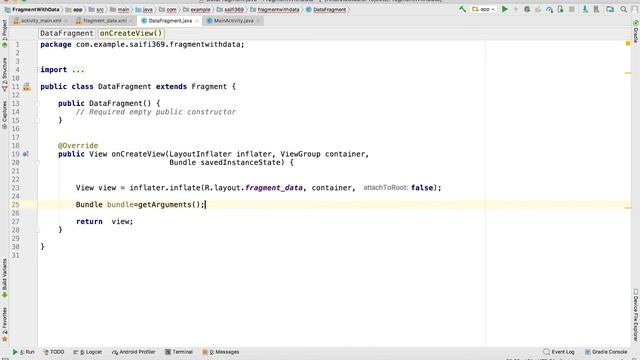The height and width of the screenshot is (360, 640).
Task: Click 'savedInstanceState' parameter on line 20
Action: pos(240,162)
